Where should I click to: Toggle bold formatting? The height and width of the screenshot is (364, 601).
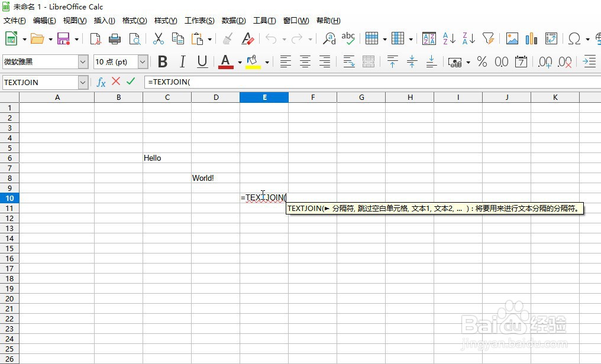pos(163,61)
